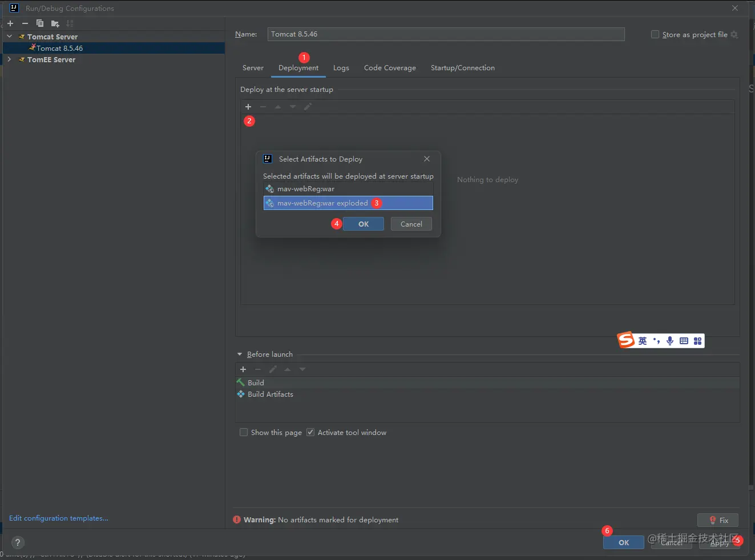Add new run configuration with plus icon
Viewport: 755px width, 560px height.
10,23
